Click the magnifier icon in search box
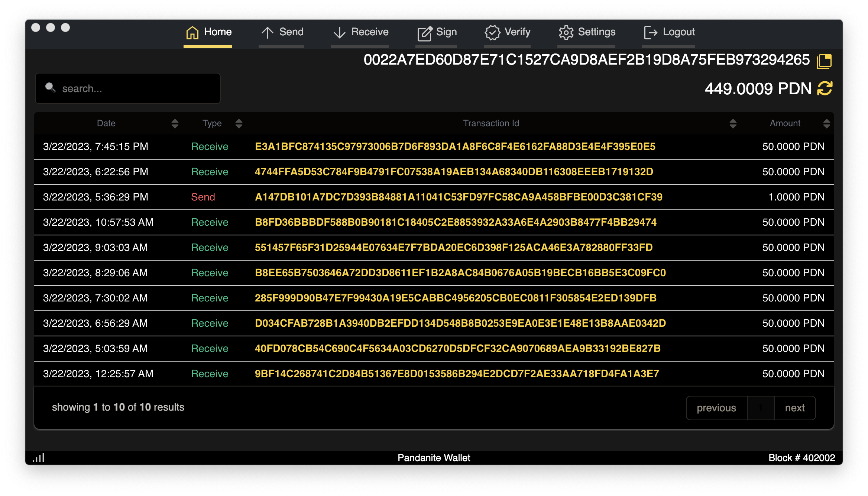This screenshot has height=496, width=868. (x=50, y=88)
